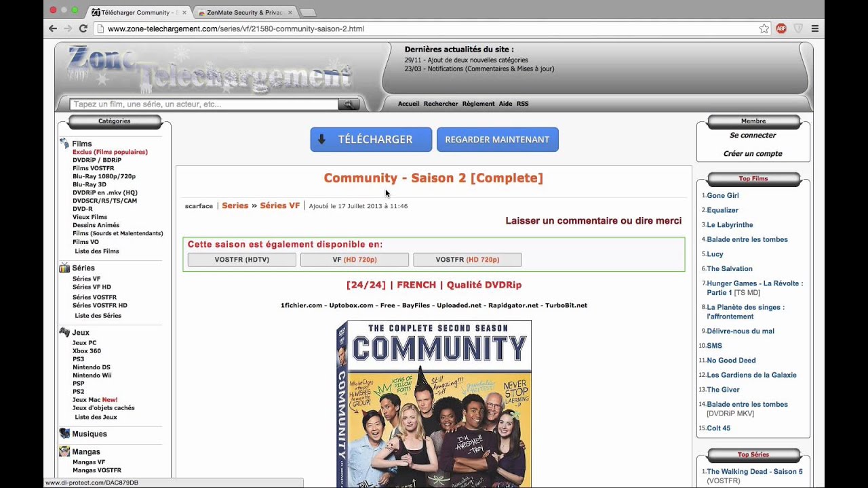Click the Séries TV icon
This screenshot has height=488, width=868.
click(64, 268)
